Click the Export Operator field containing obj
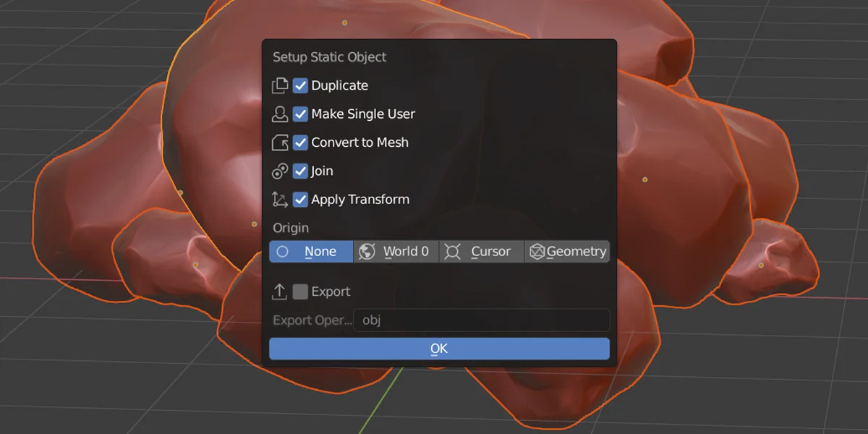868x434 pixels. 481,320
